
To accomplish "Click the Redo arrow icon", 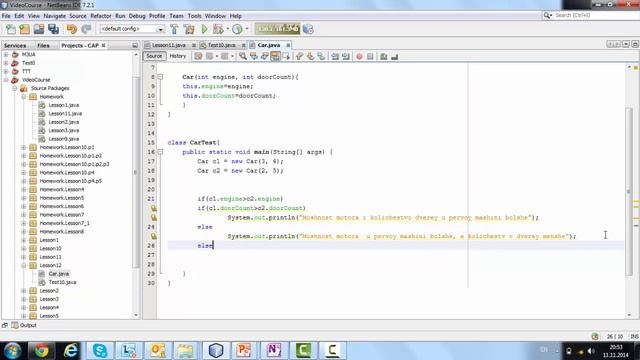I will pos(86,29).
